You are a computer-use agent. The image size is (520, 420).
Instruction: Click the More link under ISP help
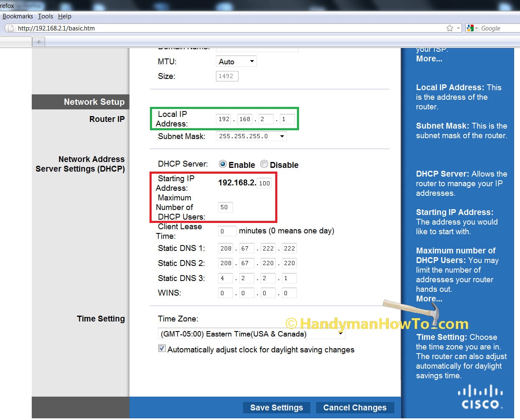(429, 59)
